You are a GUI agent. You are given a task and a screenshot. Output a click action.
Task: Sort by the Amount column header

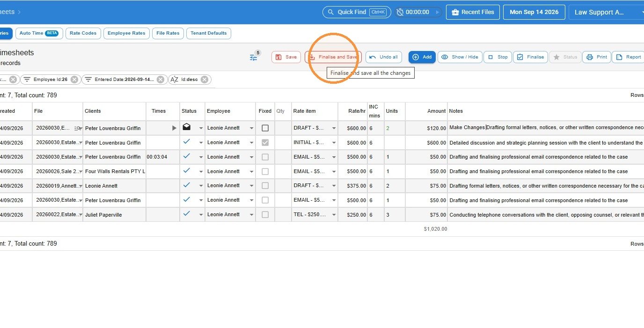pos(436,111)
